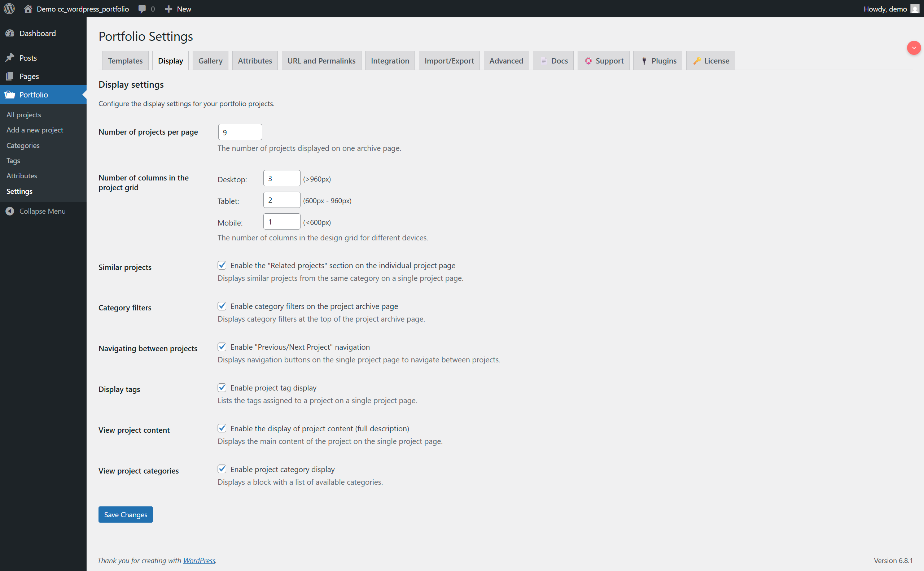Image resolution: width=924 pixels, height=571 pixels.
Task: Toggle project tag display off
Action: [222, 387]
